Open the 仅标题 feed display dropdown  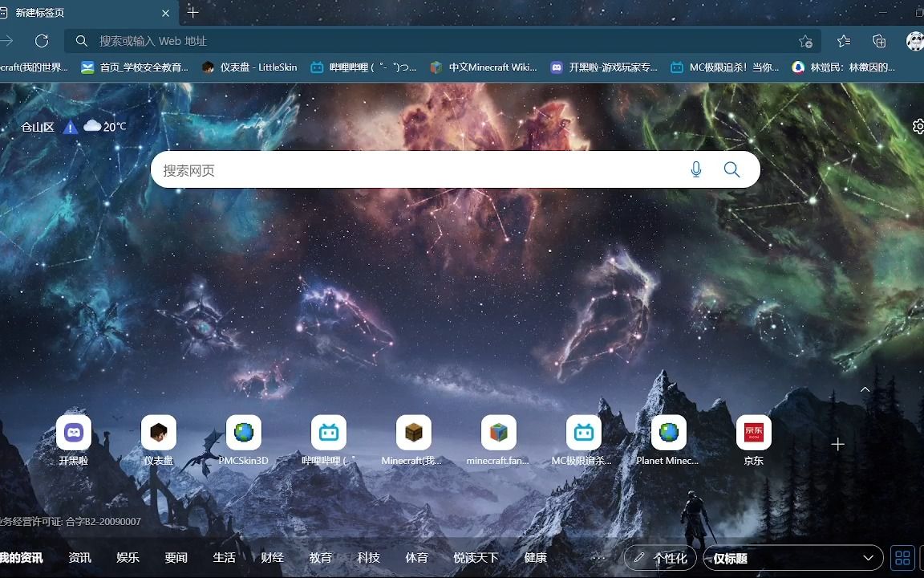pos(790,557)
